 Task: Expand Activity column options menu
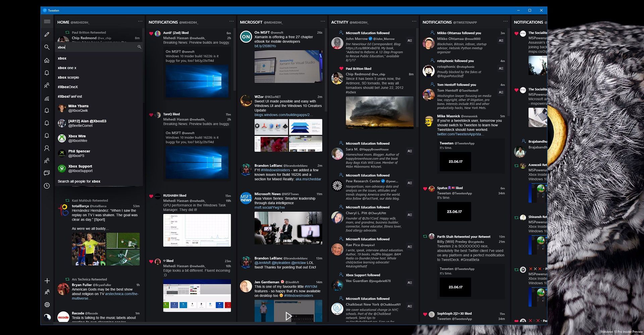[x=414, y=21]
